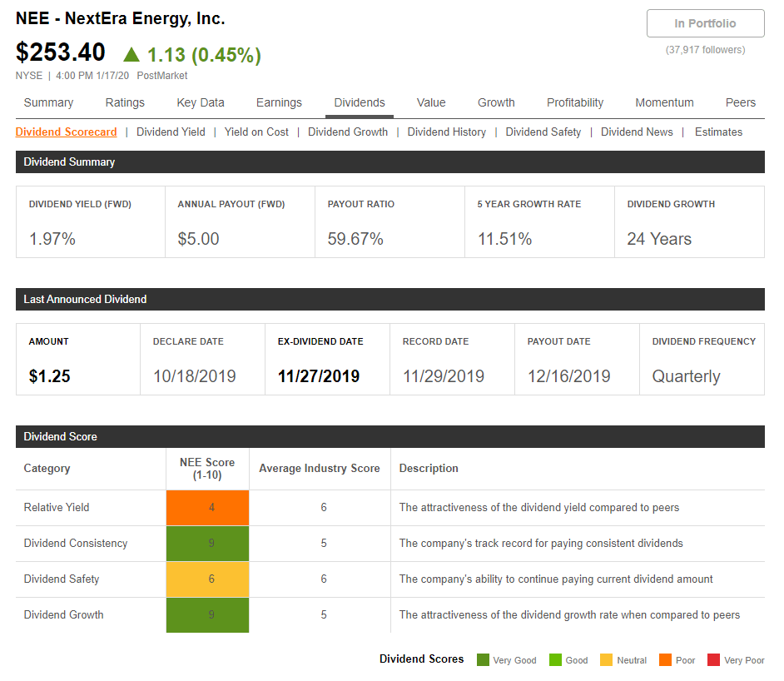
Task: Click the In Portfolio button
Action: (x=705, y=23)
